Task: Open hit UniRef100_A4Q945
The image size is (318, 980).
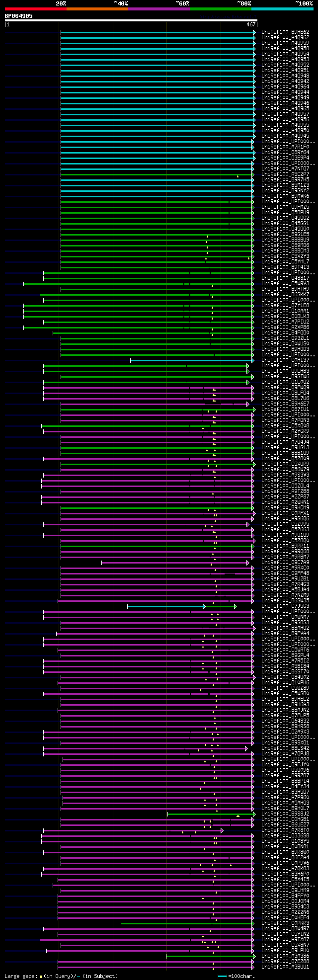Action: pos(285,136)
